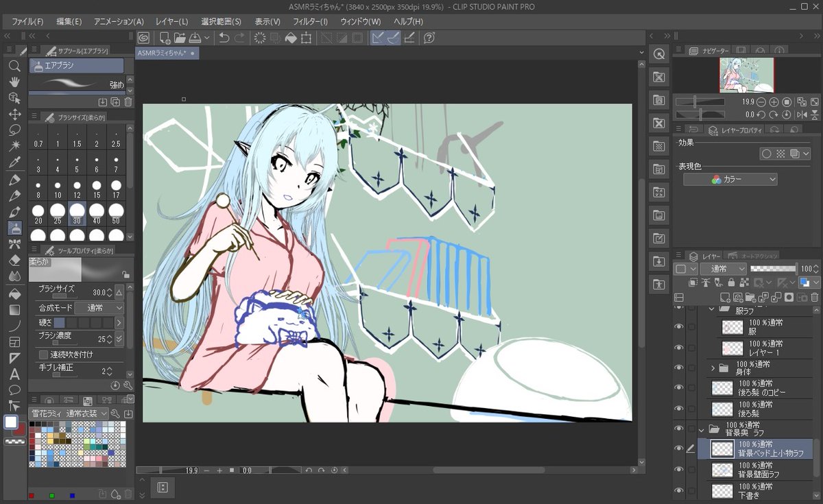
Task: Switch to the ASMRラミィちゃん canvas tab
Action: point(167,53)
